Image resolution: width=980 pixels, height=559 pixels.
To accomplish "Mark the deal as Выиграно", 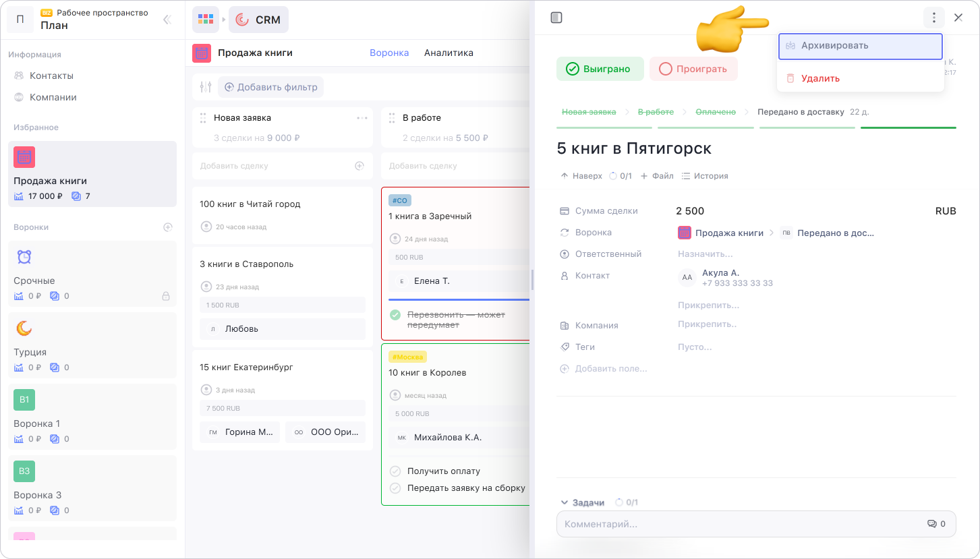I will [600, 69].
